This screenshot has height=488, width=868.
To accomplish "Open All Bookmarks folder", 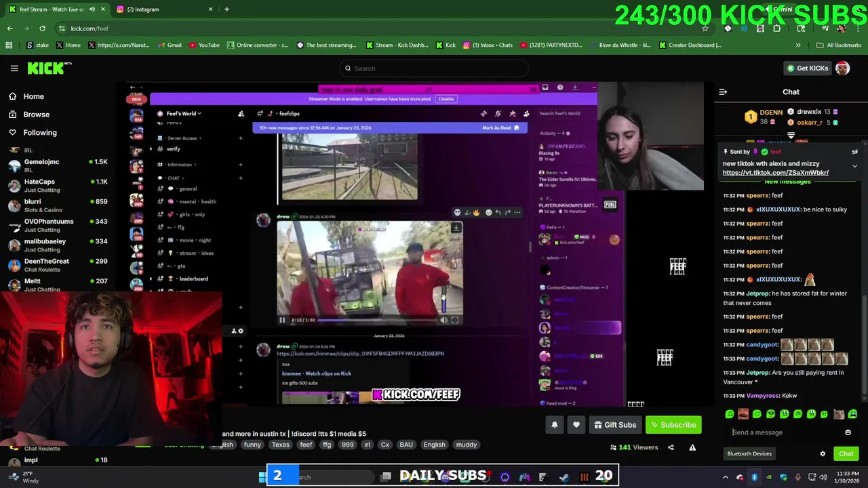I will (x=839, y=45).
